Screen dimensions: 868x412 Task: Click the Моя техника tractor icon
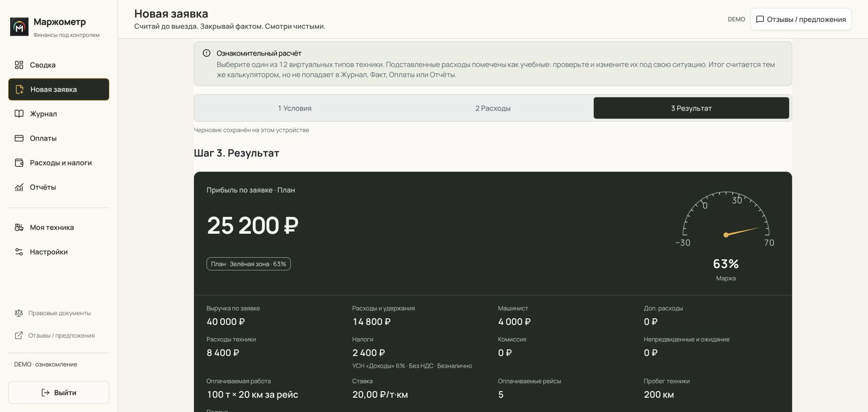(19, 228)
